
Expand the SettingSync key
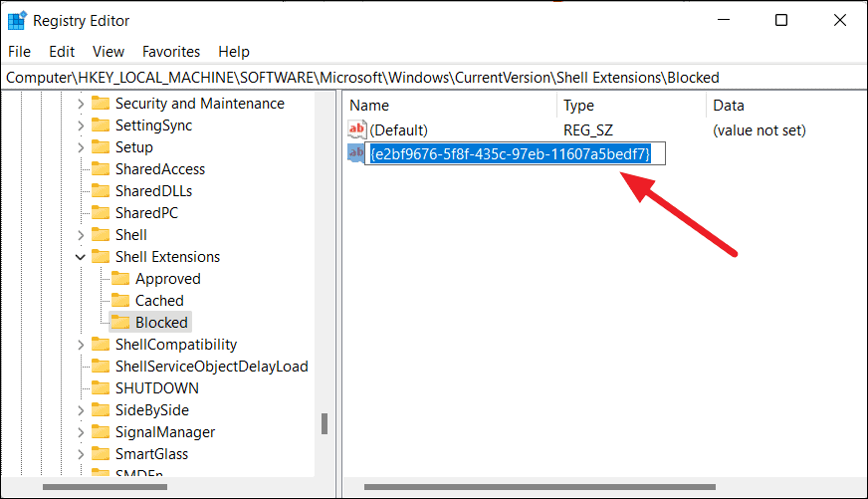click(81, 125)
